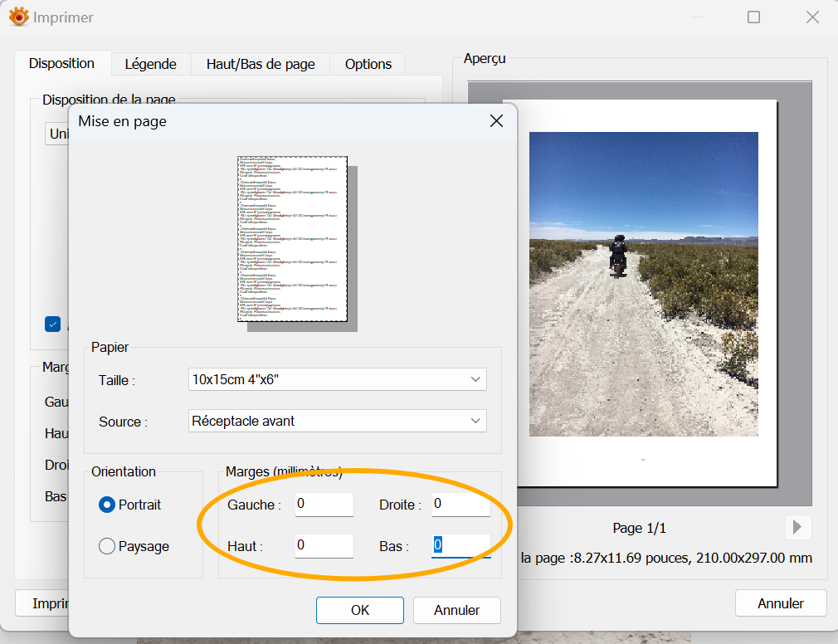This screenshot has width=838, height=644.
Task: Switch to the Légende tab
Action: [150, 64]
